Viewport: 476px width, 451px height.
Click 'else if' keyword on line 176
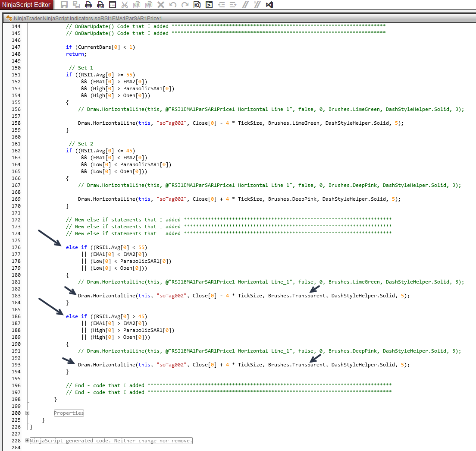coord(76,247)
